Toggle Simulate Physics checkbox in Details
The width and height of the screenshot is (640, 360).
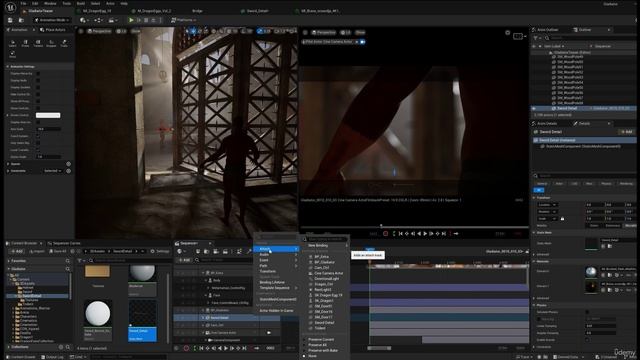pyautogui.click(x=587, y=312)
